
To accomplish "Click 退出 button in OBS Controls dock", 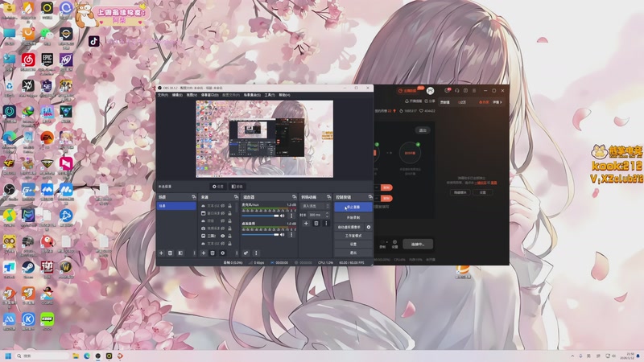I will coord(353,253).
